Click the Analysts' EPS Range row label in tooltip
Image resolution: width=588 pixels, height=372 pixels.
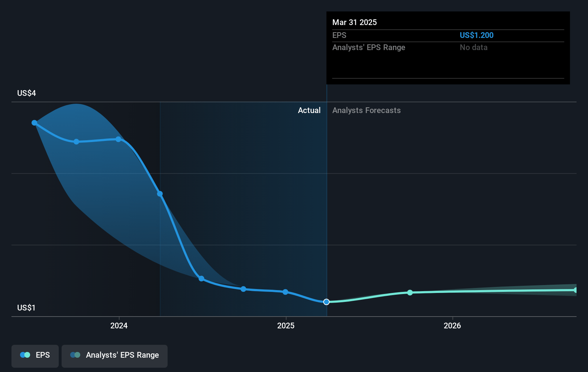point(368,47)
